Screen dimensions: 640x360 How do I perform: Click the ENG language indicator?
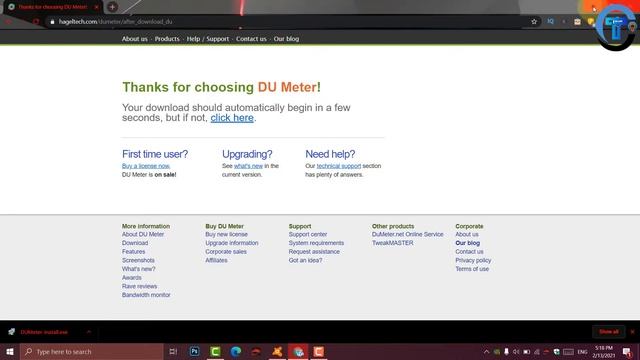coord(582,352)
